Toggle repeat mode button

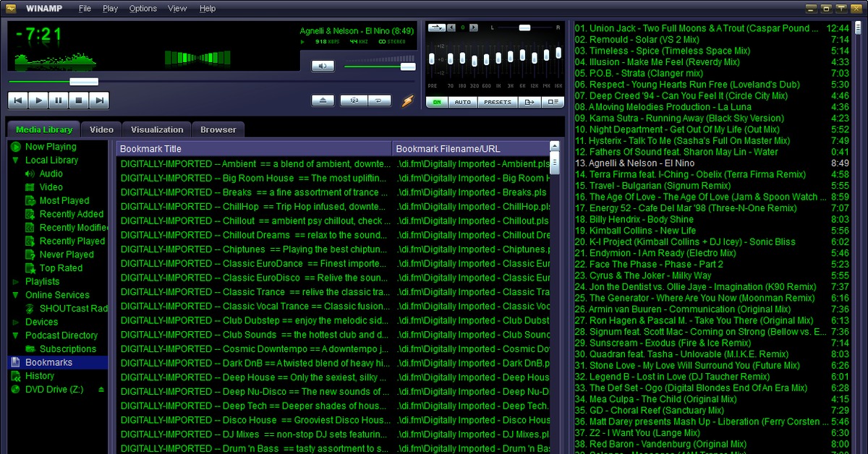[x=379, y=100]
